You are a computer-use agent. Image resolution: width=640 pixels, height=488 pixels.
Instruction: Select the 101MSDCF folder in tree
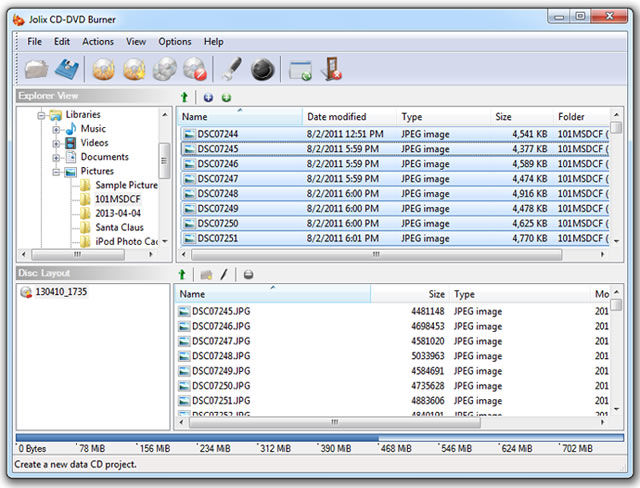(118, 199)
